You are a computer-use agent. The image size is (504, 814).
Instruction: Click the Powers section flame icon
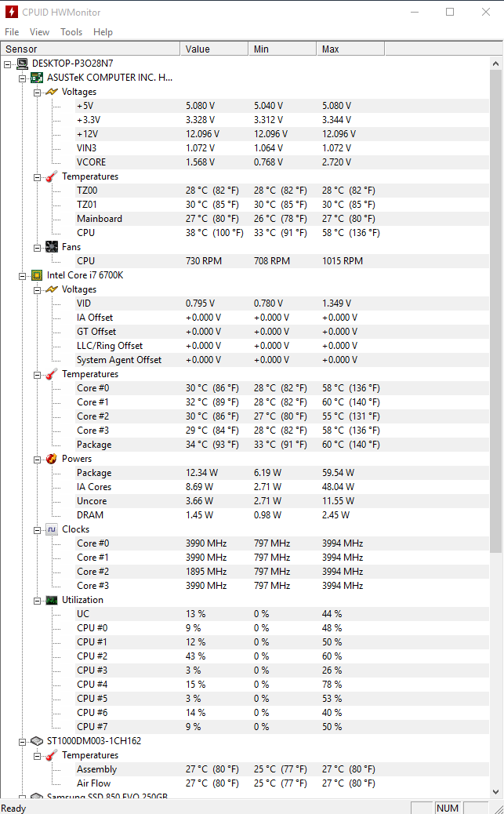tap(52, 459)
